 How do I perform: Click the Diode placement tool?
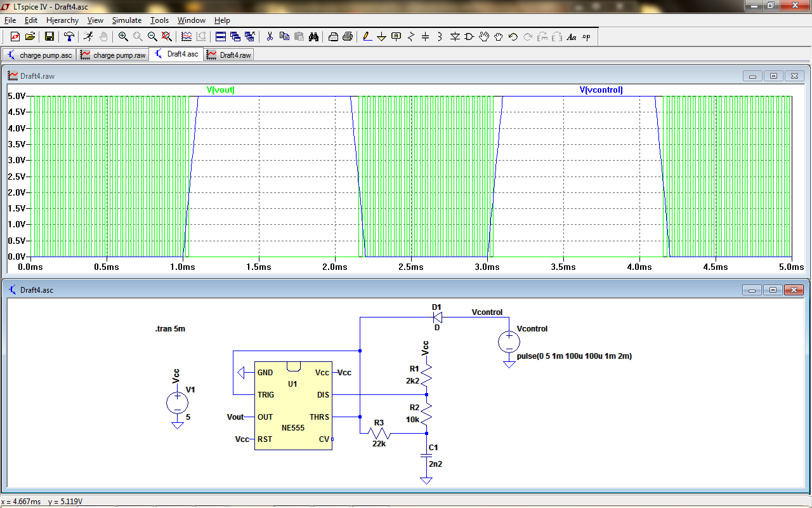click(x=455, y=37)
